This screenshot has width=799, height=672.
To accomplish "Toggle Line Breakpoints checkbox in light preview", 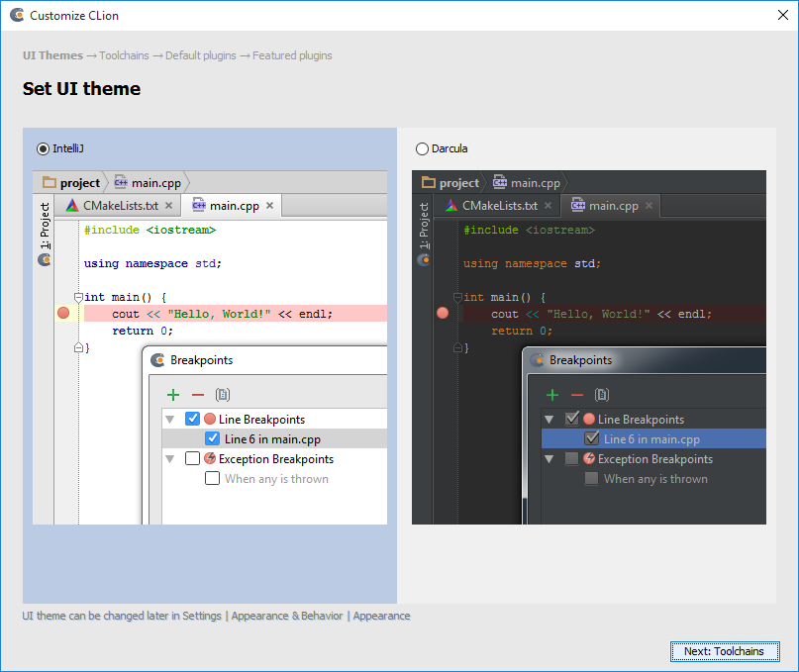I will tap(193, 420).
